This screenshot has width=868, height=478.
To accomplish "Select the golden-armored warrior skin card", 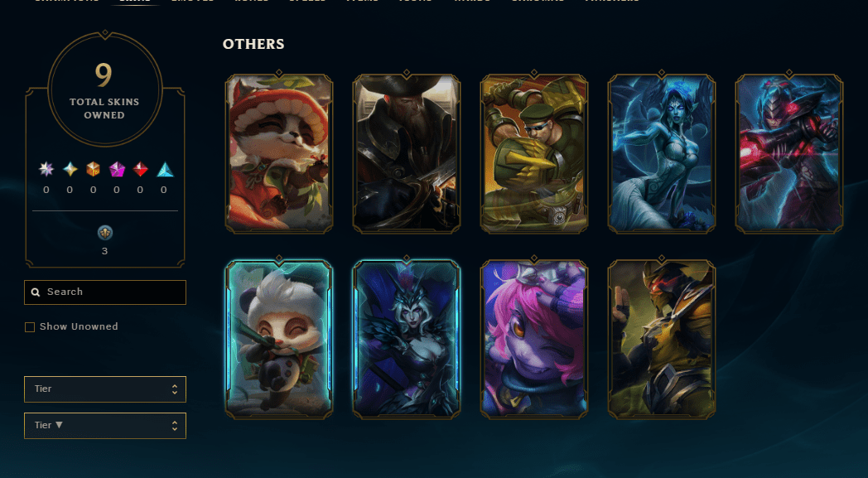I will click(x=662, y=339).
